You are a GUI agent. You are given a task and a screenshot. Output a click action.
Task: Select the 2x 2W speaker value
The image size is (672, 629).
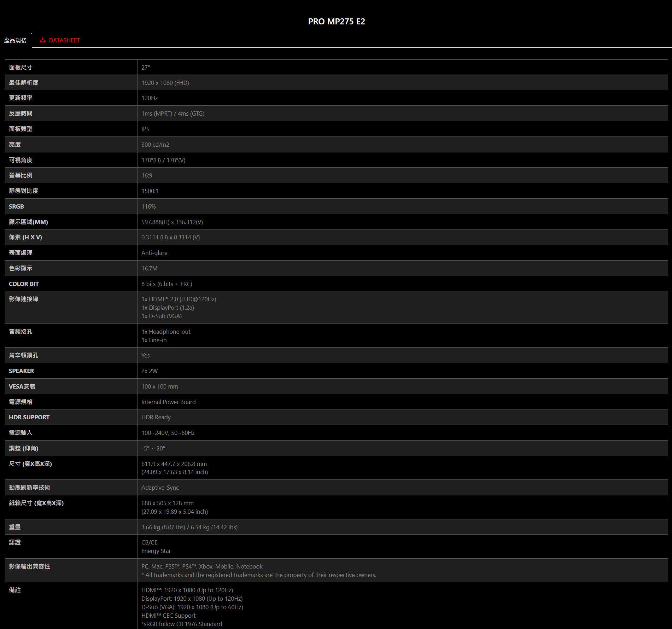point(150,371)
